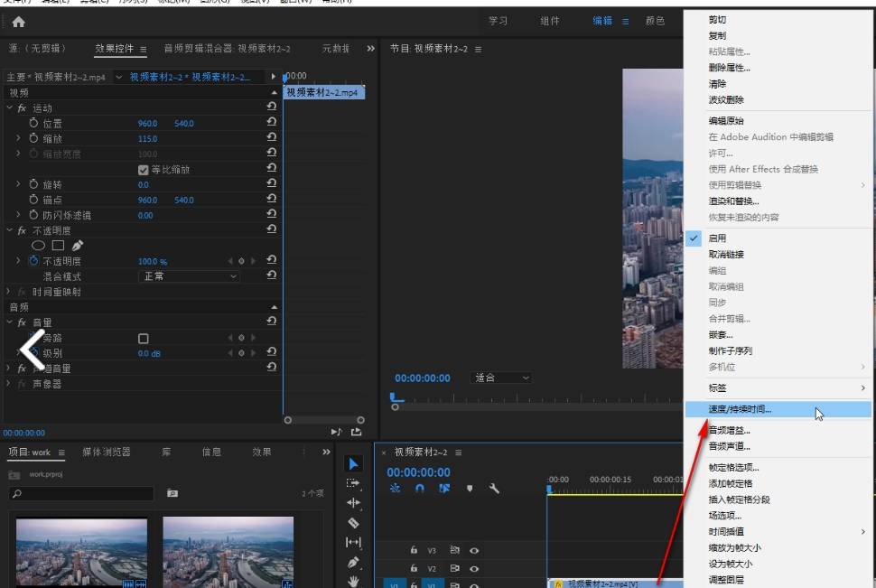The image size is (876, 588).
Task: Click the 缩放 value 115.0
Action: click(147, 138)
